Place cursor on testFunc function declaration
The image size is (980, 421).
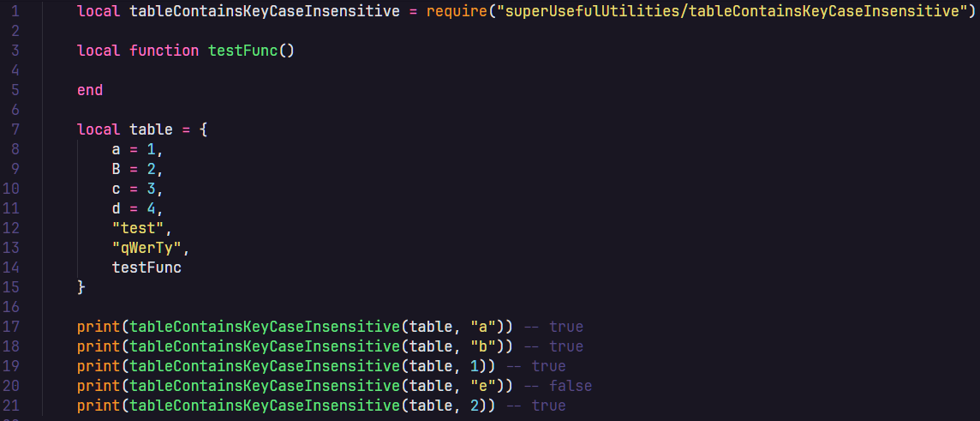242,51
